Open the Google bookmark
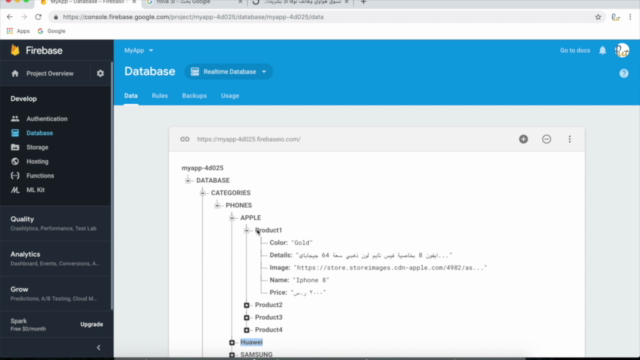The image size is (640, 360). pos(51,31)
